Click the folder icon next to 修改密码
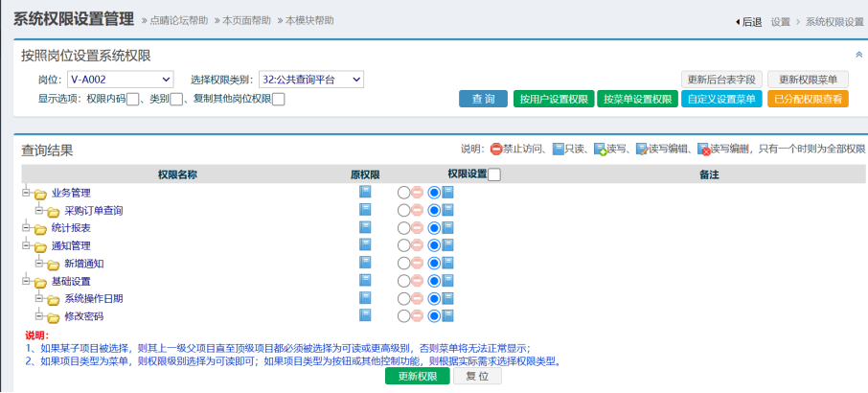This screenshot has width=868, height=393. pos(54,316)
